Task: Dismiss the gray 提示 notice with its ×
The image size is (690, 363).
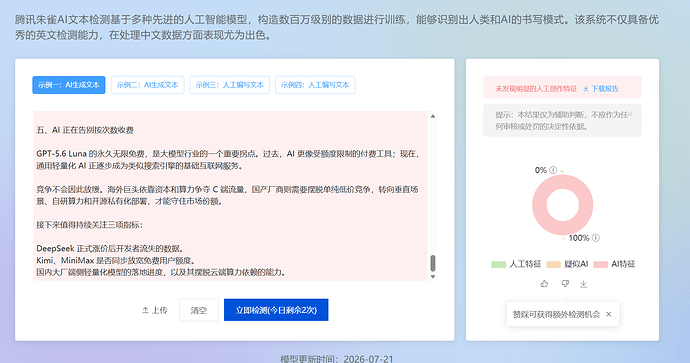Action: tap(631, 114)
